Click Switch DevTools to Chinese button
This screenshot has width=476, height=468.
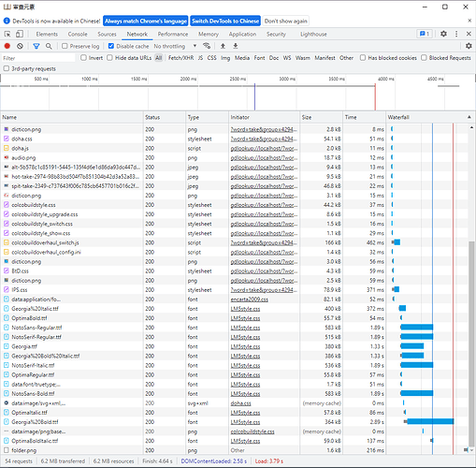(225, 21)
